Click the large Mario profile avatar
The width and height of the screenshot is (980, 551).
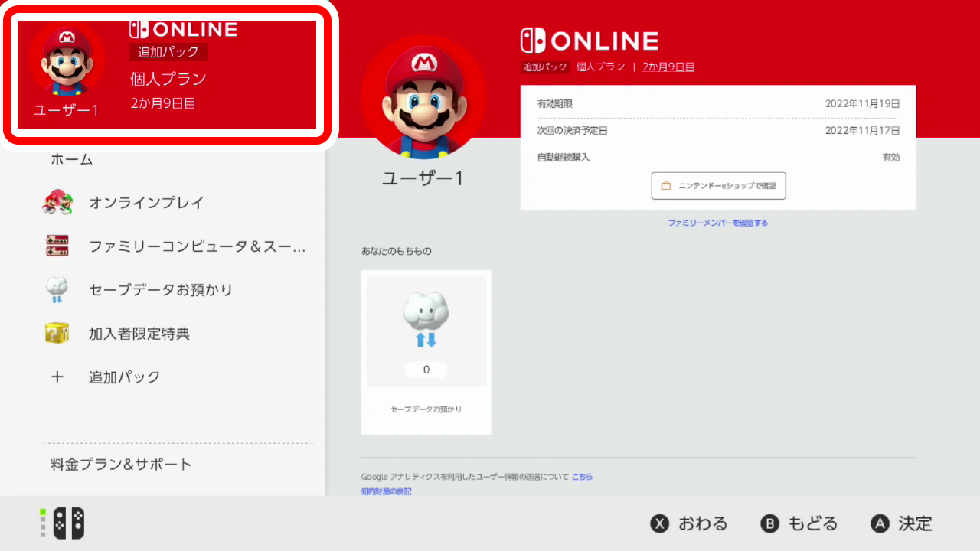point(424,96)
